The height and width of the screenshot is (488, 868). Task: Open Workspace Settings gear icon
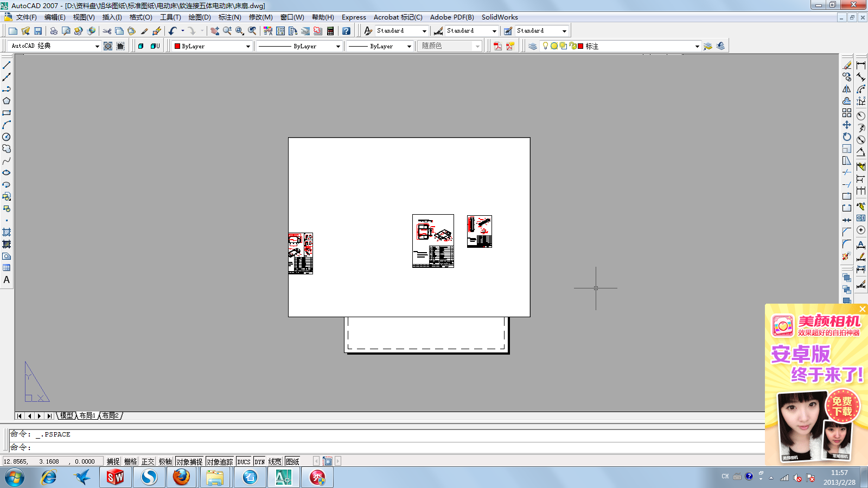coord(108,46)
